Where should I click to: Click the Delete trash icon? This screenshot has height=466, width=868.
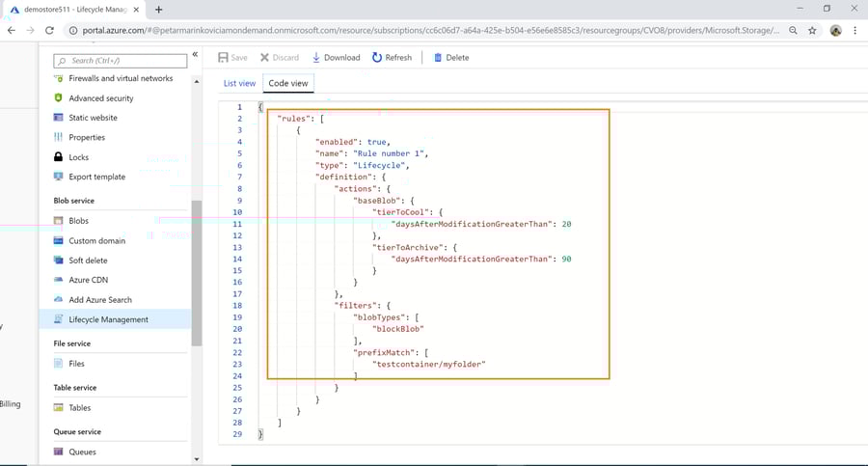click(x=438, y=58)
